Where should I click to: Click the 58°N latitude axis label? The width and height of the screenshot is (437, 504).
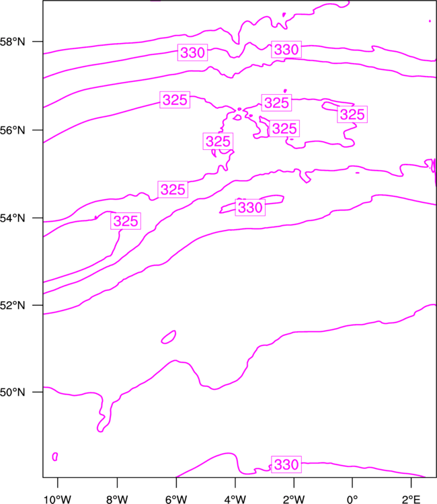(x=12, y=42)
